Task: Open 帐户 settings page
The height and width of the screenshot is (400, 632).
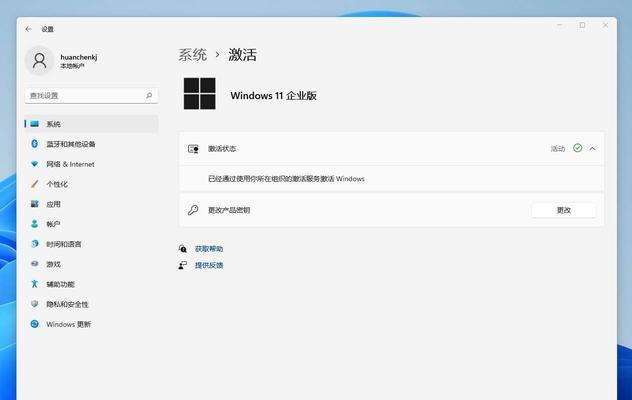Action: click(x=91, y=224)
